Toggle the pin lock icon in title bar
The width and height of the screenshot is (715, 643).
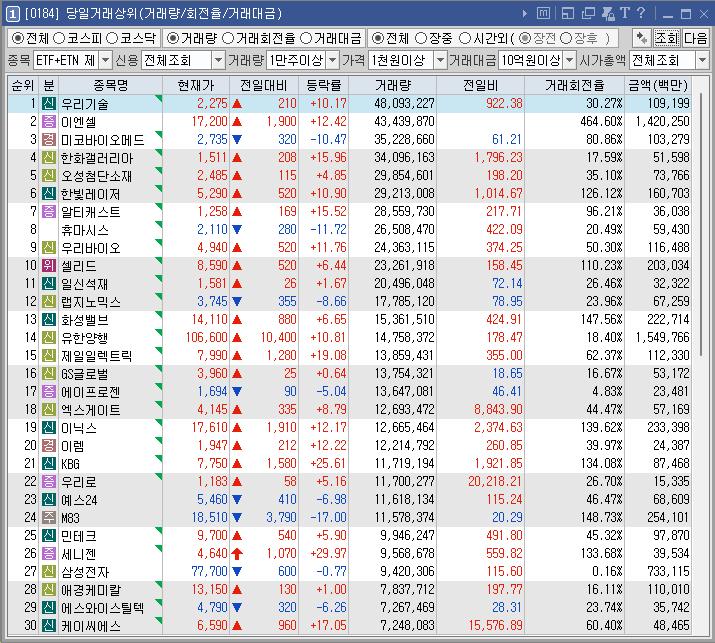pyautogui.click(x=608, y=13)
